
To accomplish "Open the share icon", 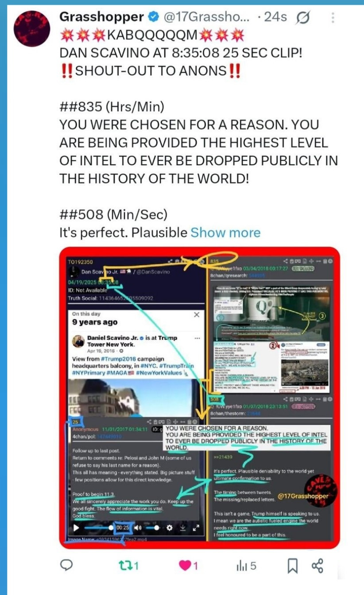I will (318, 565).
